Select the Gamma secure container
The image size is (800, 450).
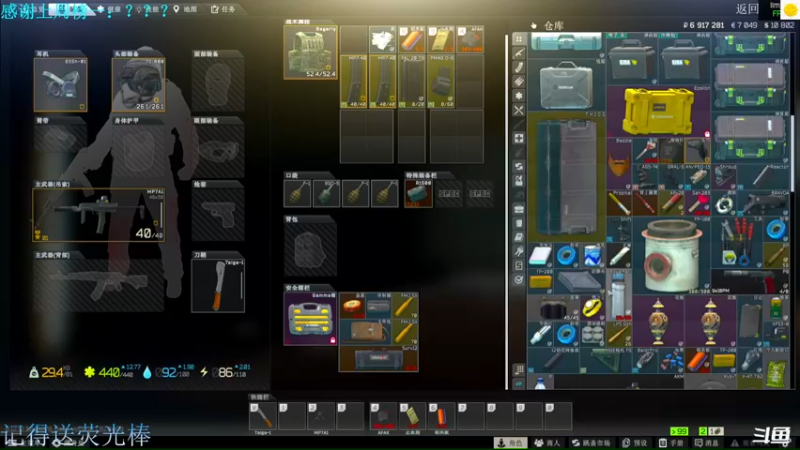click(310, 318)
